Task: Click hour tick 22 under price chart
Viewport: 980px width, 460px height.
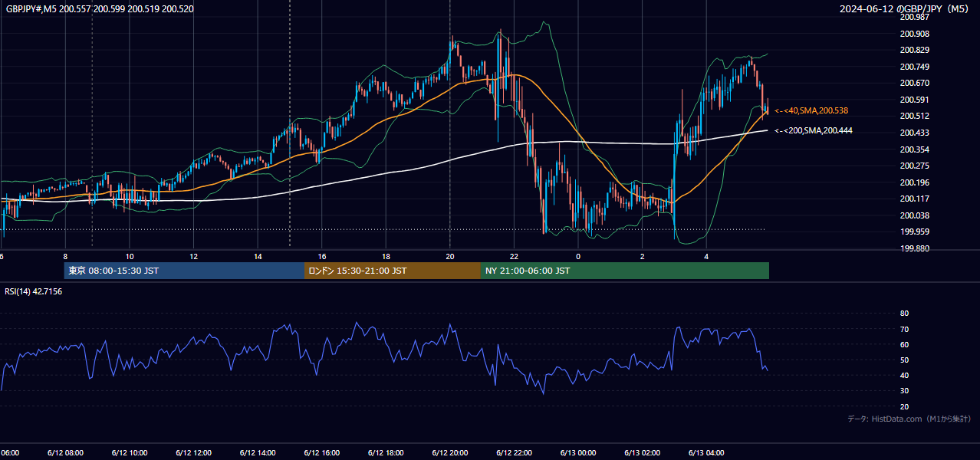Action: pos(514,256)
